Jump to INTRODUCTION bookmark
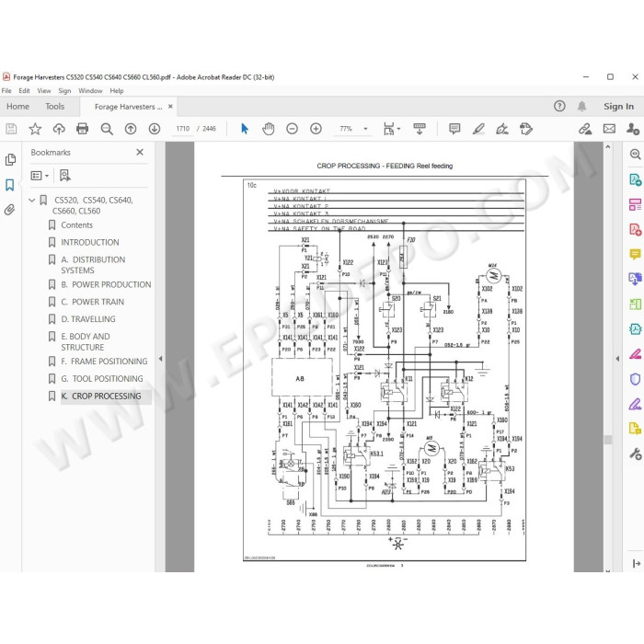The height and width of the screenshot is (644, 644). pos(90,242)
